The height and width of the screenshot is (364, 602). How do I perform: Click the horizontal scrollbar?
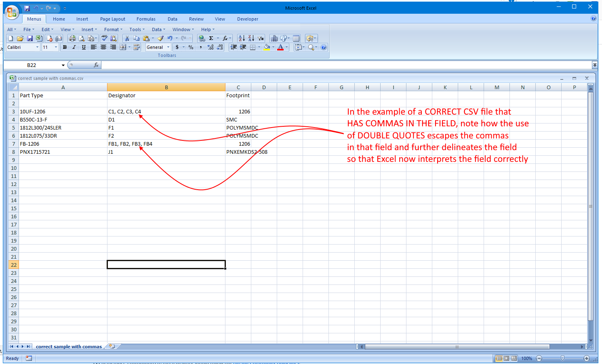(x=457, y=347)
